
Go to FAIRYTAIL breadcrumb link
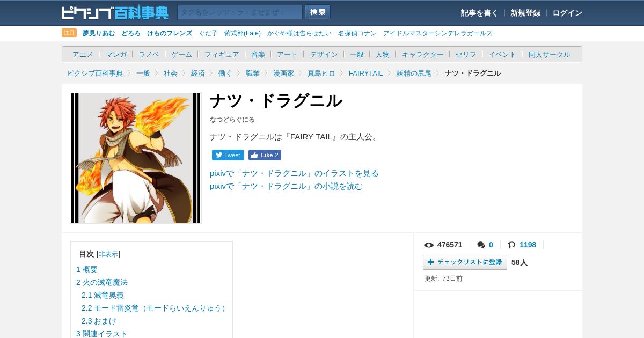pyautogui.click(x=366, y=73)
